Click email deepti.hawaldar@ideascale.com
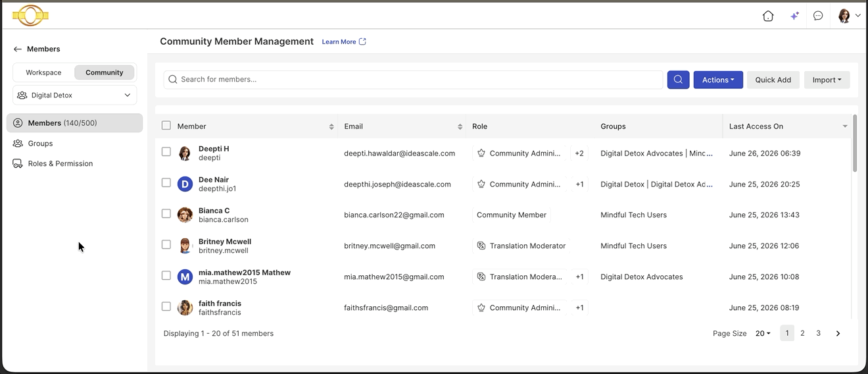This screenshot has width=868, height=374. pos(400,153)
